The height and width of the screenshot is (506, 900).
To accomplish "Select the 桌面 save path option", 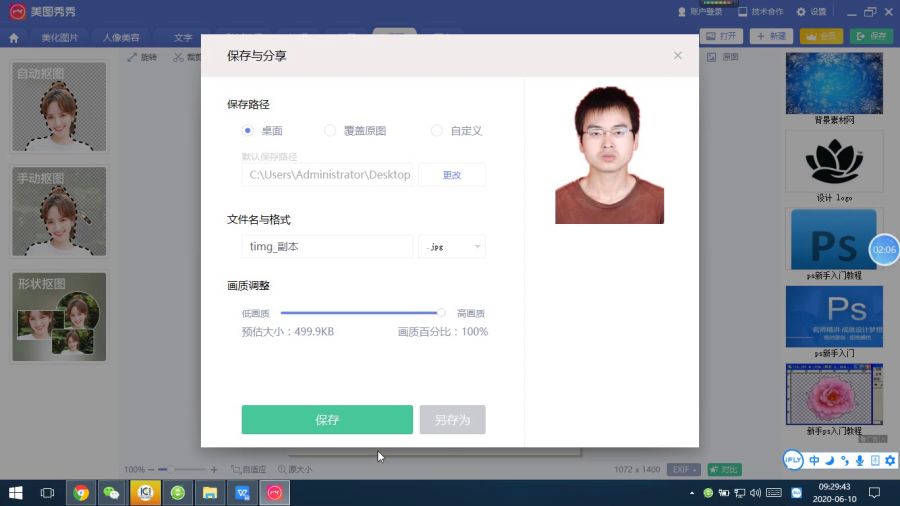I will coord(262,131).
